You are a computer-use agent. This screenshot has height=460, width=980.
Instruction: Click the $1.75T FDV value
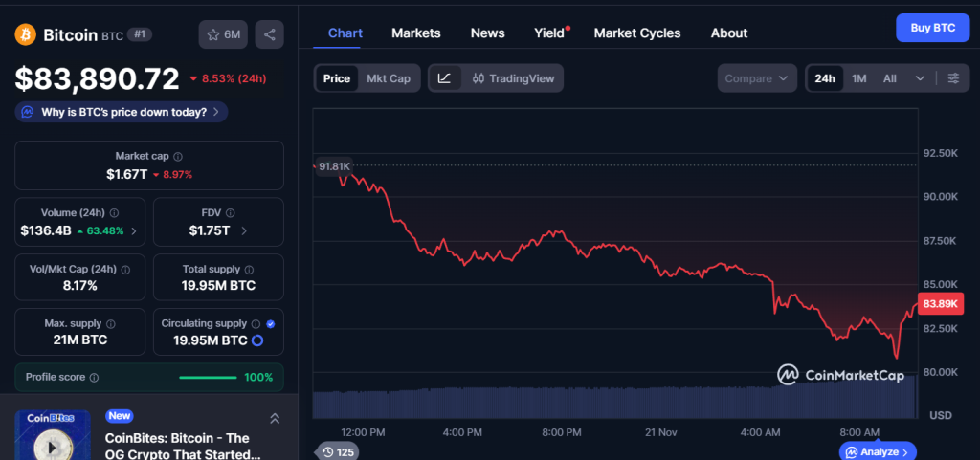point(210,230)
